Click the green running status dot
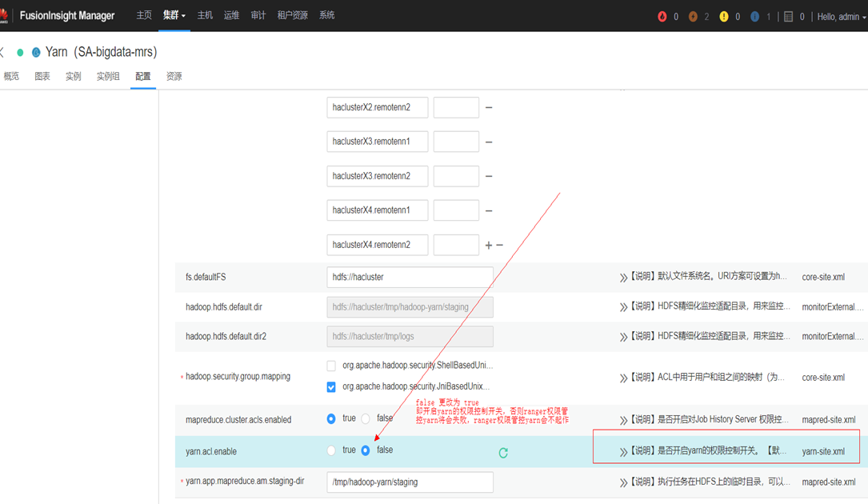The height and width of the screenshot is (504, 868). coord(20,53)
